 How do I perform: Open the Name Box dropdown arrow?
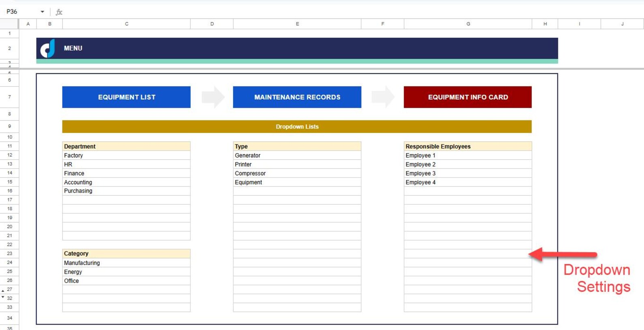coord(42,12)
